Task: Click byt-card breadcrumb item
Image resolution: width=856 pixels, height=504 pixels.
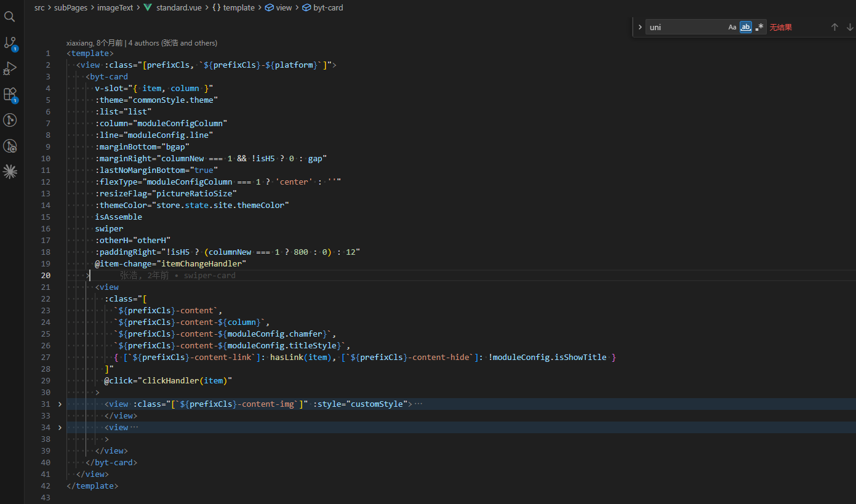Action: pos(328,8)
